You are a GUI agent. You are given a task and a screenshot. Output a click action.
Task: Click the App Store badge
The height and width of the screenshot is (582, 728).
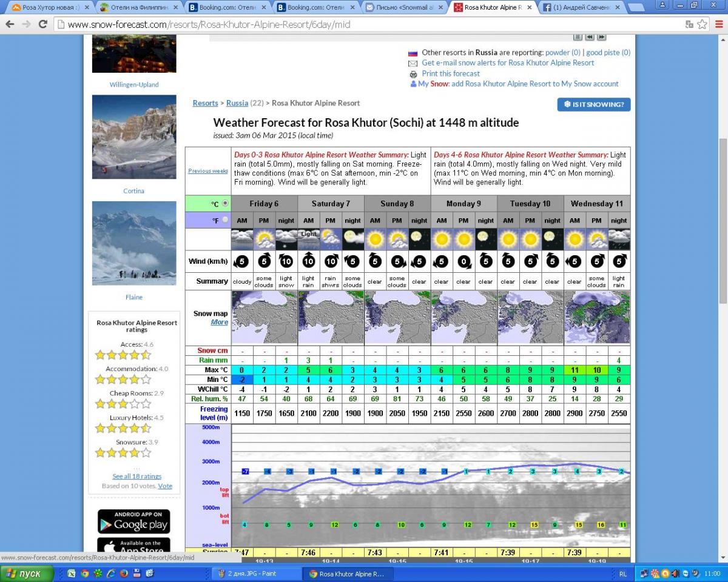[133, 545]
